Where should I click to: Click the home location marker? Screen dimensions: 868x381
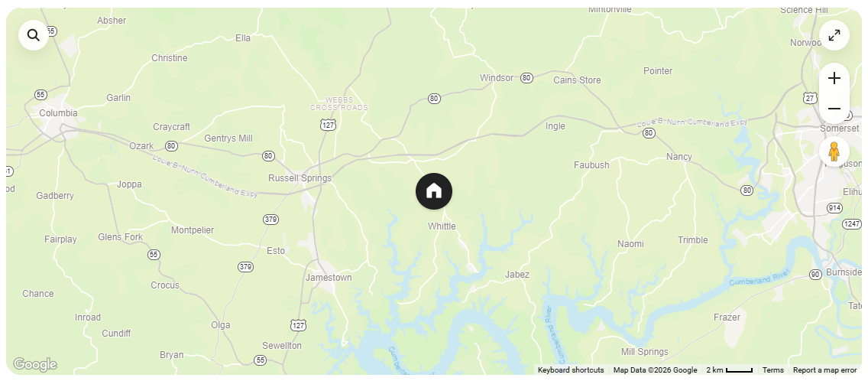click(x=434, y=191)
